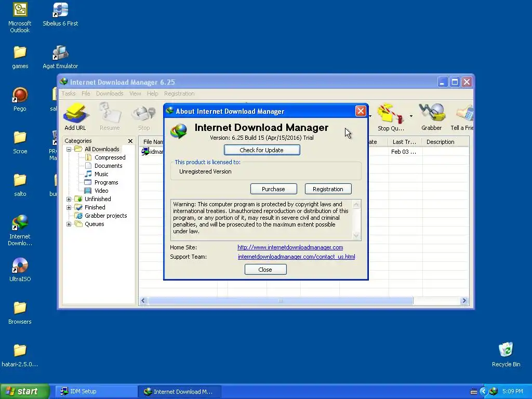Close About dialog with red X
Screen dimensions: 532x399
(361, 111)
